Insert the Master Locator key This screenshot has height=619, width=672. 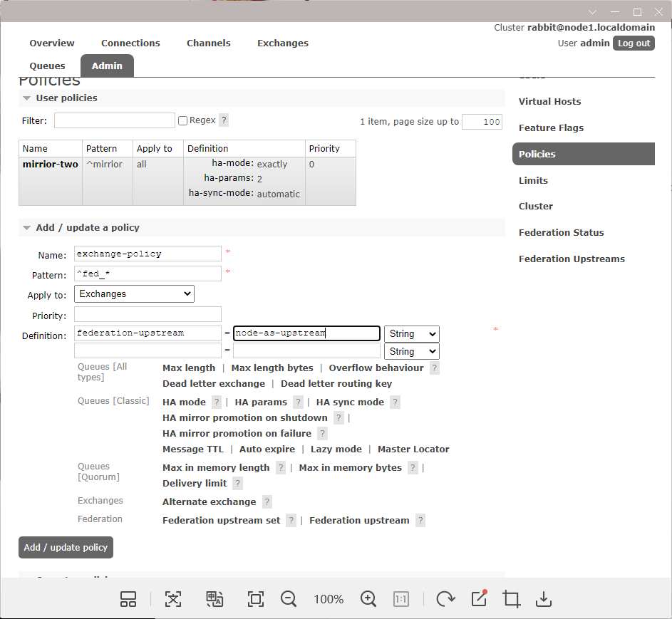click(x=413, y=449)
